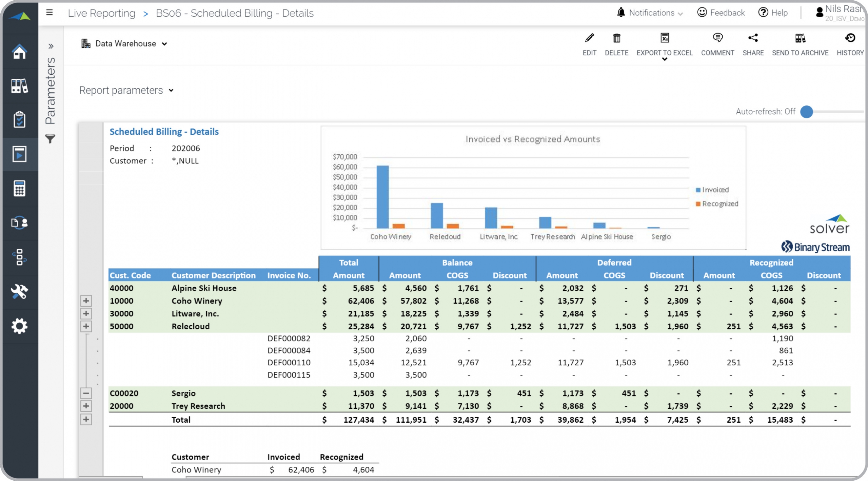Click the chart title Invoiced vs Recognized Amounts
This screenshot has height=481, width=868.
(533, 139)
